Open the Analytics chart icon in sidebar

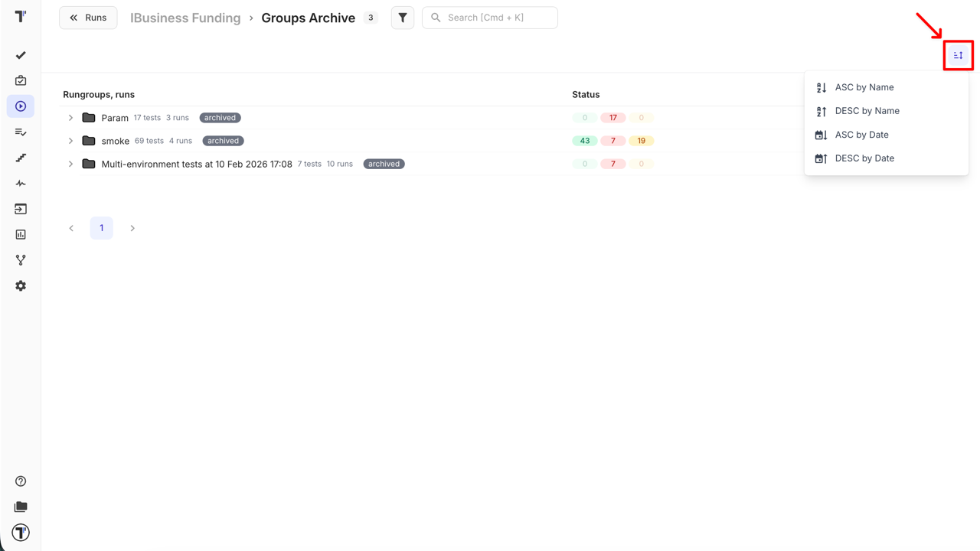click(x=21, y=235)
